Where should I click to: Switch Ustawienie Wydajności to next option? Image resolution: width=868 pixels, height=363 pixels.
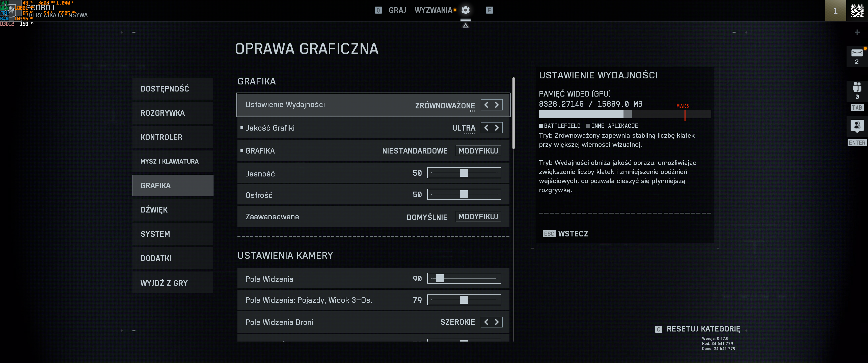coord(497,105)
